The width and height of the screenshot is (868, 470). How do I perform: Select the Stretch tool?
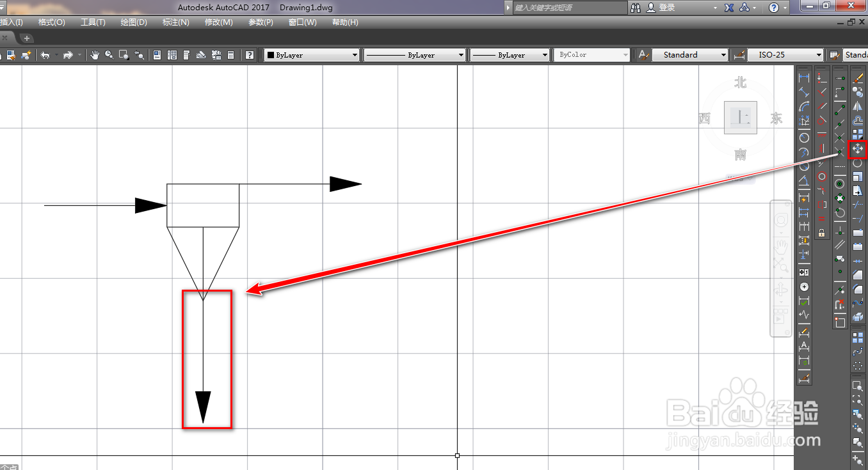click(x=858, y=191)
